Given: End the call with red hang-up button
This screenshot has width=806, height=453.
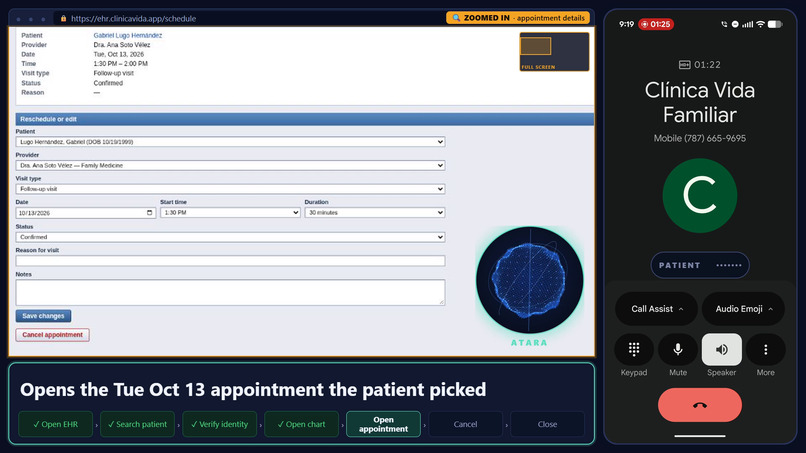Looking at the screenshot, I should (x=700, y=405).
